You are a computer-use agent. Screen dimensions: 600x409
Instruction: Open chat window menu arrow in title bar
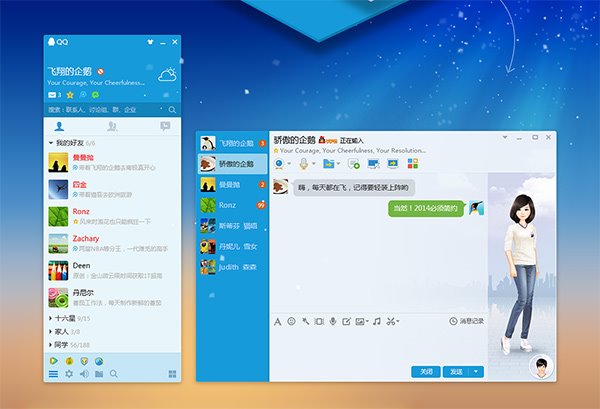(505, 137)
